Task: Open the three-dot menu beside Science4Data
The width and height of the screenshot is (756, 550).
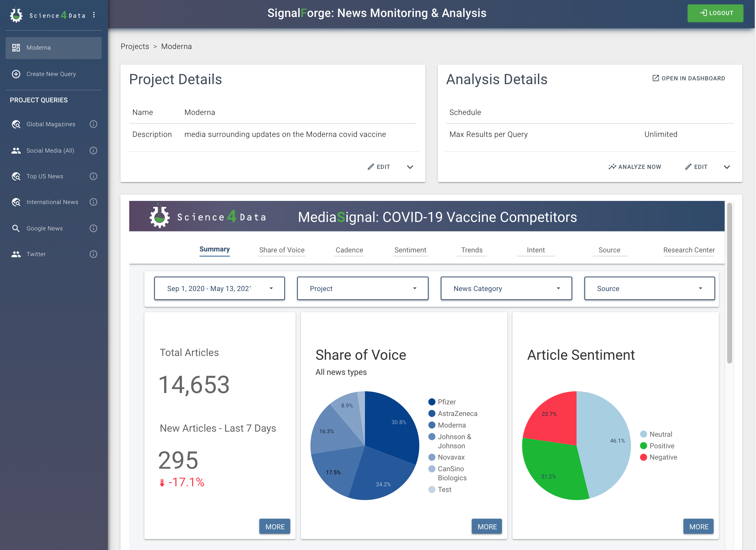Action: click(94, 15)
